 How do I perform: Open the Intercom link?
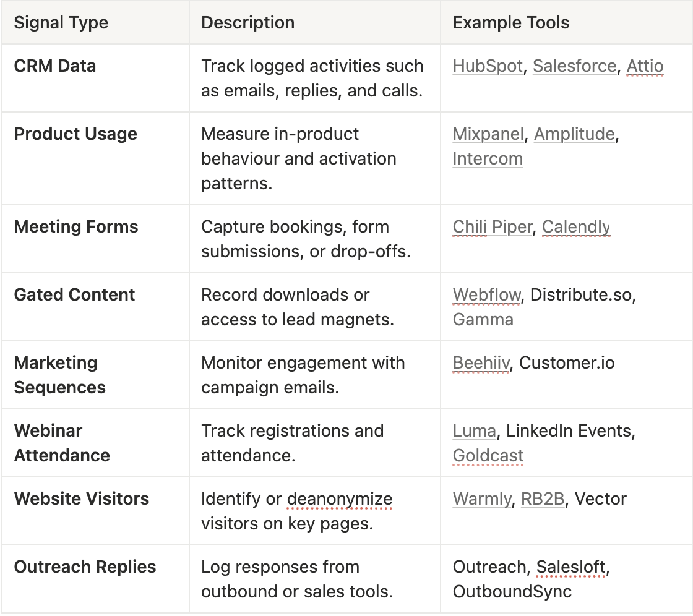tap(488, 159)
